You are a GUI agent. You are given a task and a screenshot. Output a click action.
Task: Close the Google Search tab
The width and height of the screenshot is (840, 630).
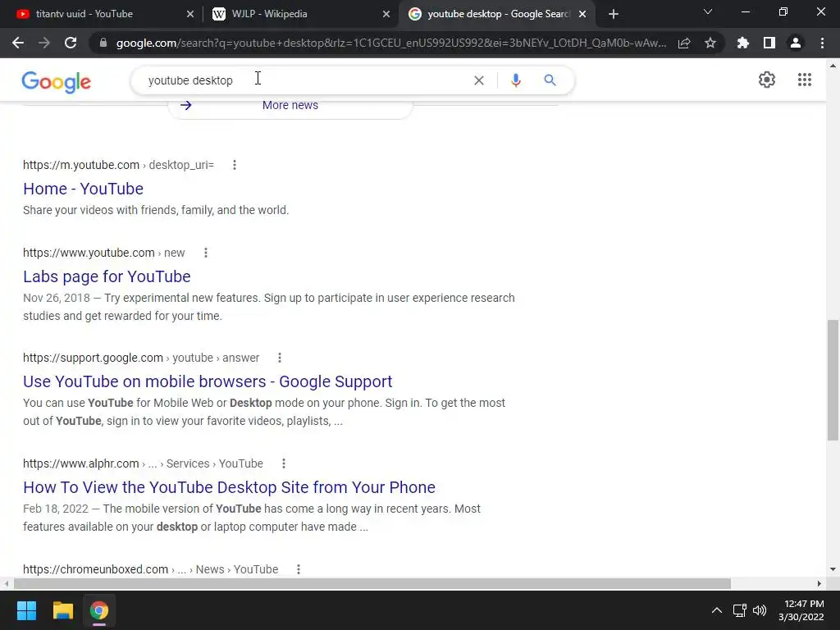click(x=582, y=14)
